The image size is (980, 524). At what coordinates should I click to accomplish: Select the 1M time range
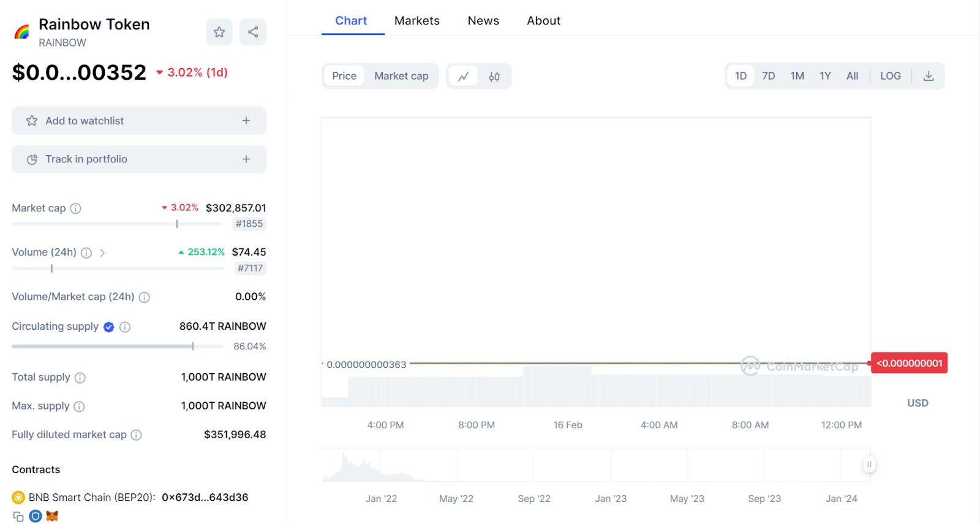(797, 76)
